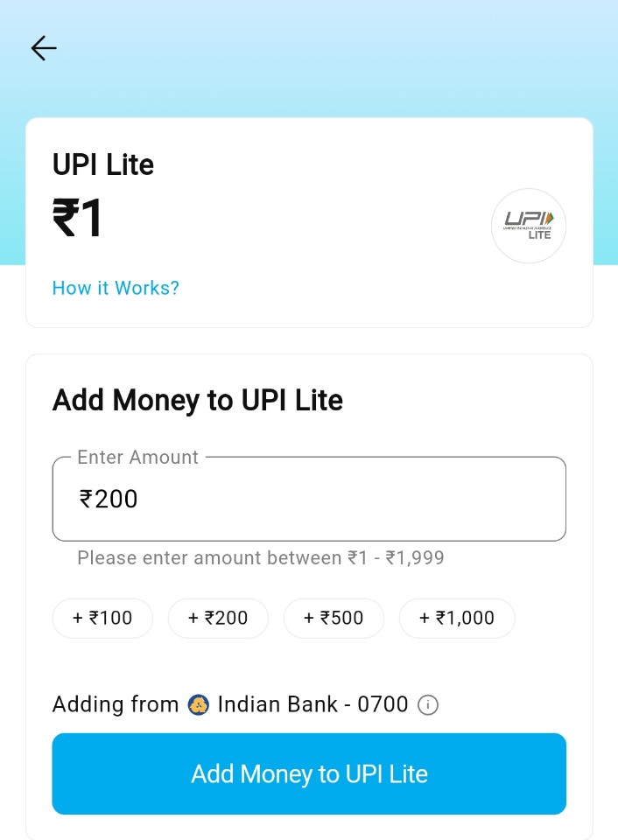Click the UPI Lite logo
The image size is (618, 840).
[528, 226]
